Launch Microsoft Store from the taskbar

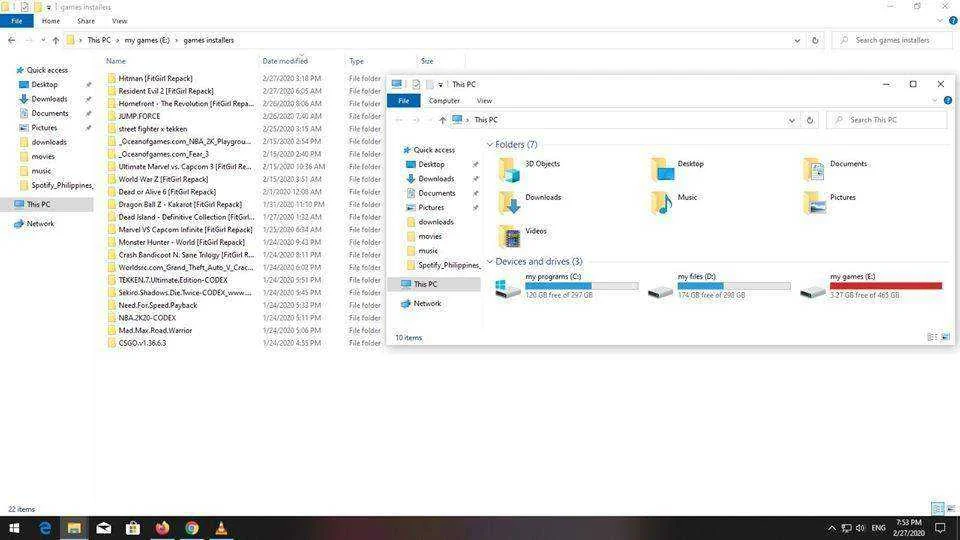[133, 528]
